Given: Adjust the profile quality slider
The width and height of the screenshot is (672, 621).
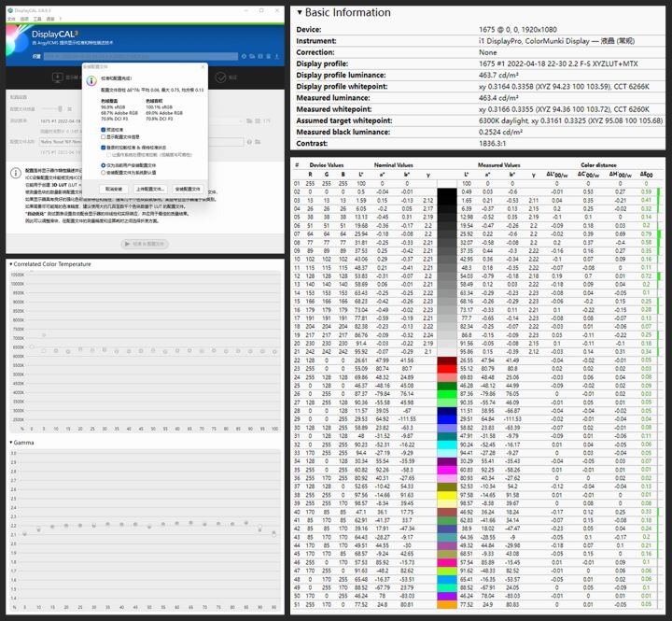Looking at the screenshot, I should pyautogui.click(x=60, y=109).
